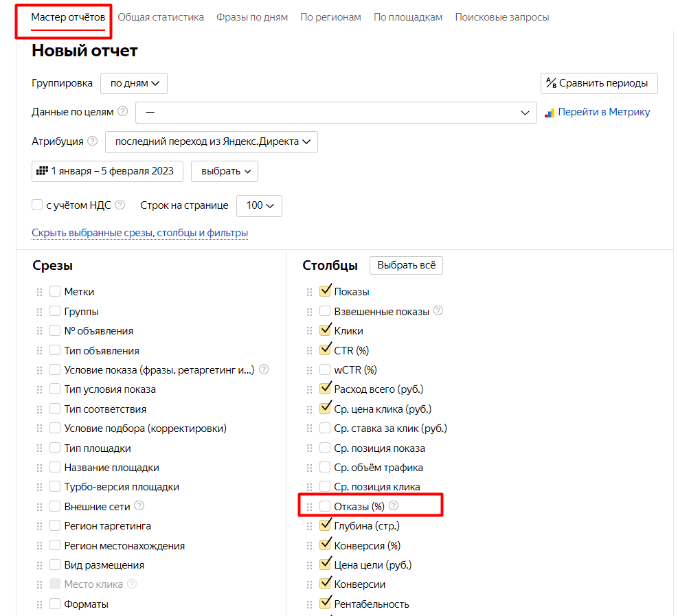Viewport: 678px width, 616px height.
Task: Tick the с учётом НДС checkbox
Action: pyautogui.click(x=38, y=205)
